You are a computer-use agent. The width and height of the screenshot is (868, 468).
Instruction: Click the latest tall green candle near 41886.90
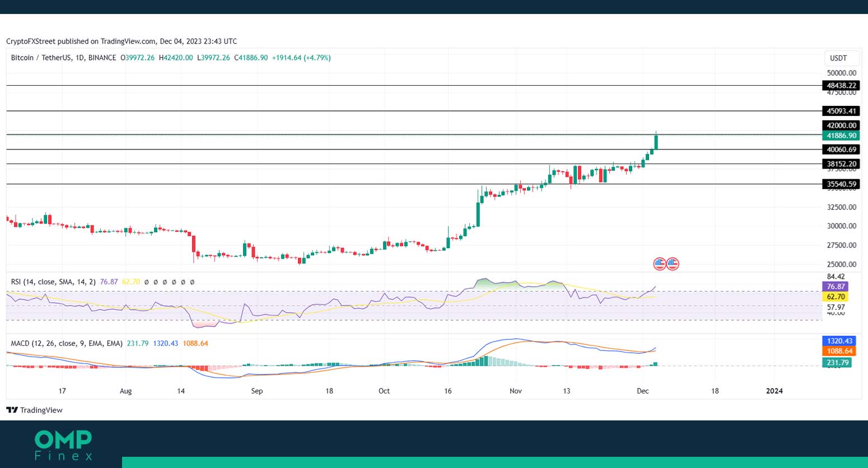[x=656, y=141]
